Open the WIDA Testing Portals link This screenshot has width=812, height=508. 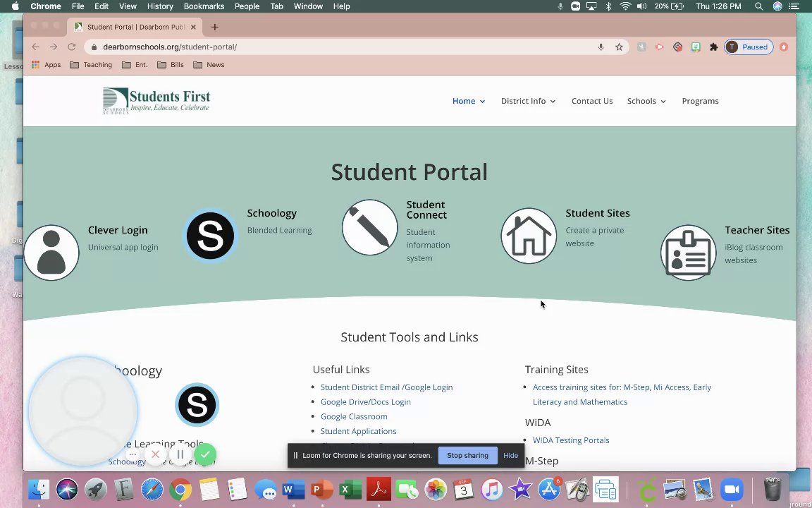click(x=571, y=440)
